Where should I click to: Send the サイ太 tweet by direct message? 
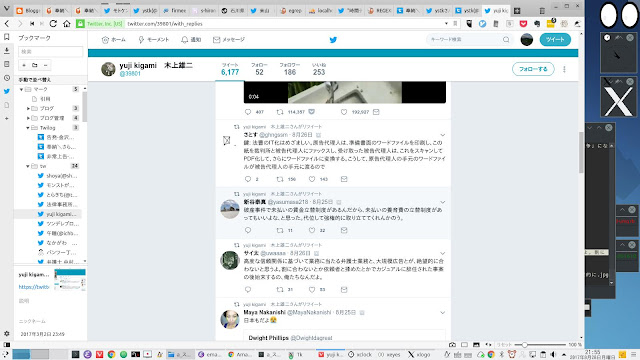[x=344, y=289]
